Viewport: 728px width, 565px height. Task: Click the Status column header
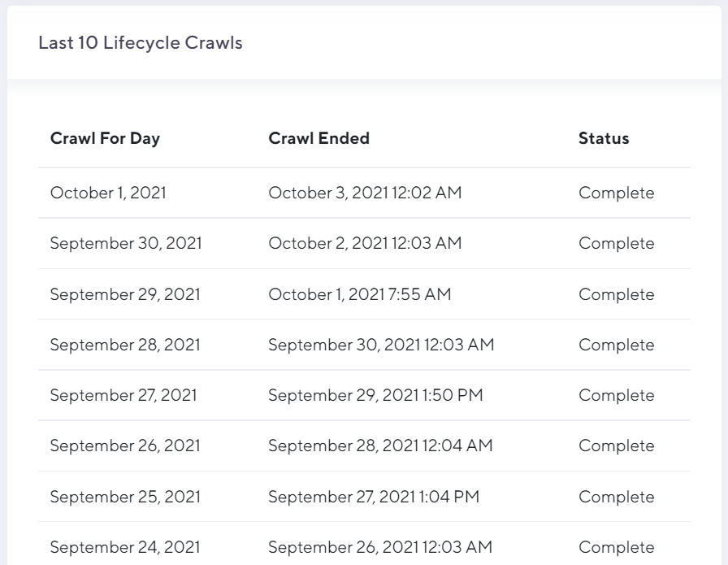coord(604,138)
